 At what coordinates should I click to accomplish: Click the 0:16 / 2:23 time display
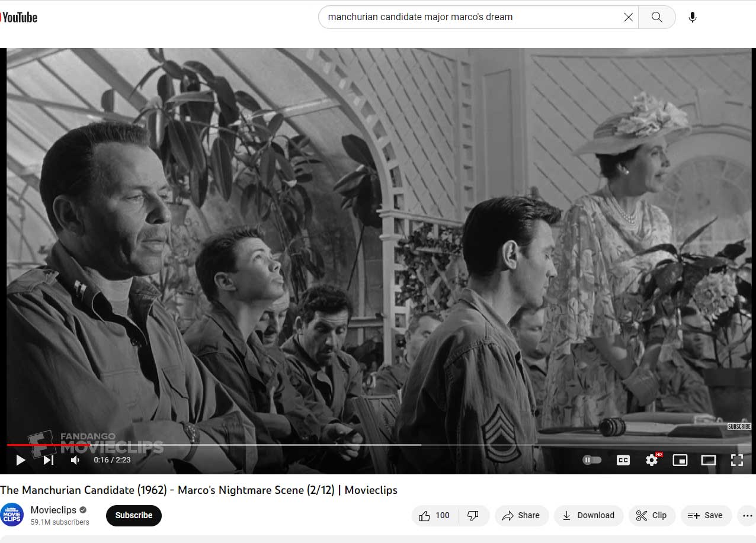coord(112,460)
